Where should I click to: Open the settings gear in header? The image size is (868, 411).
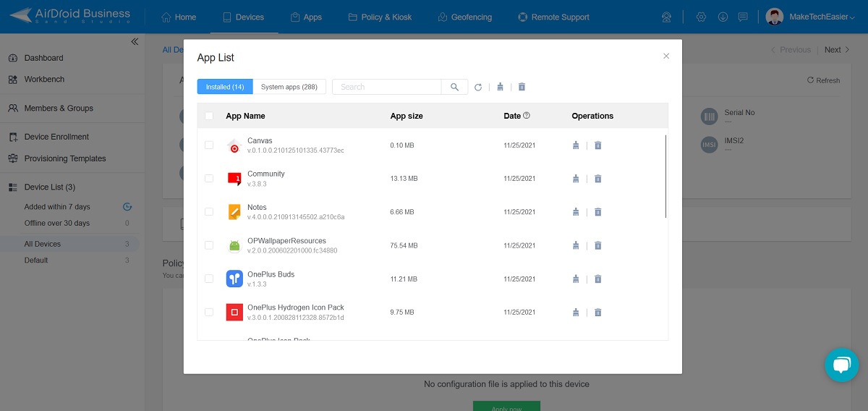click(701, 17)
